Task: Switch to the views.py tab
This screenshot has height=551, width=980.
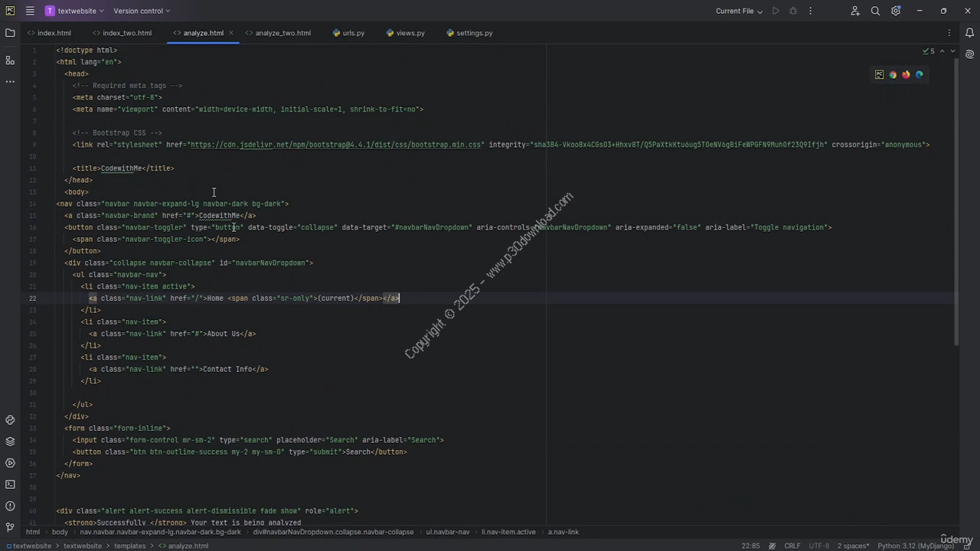Action: (406, 33)
